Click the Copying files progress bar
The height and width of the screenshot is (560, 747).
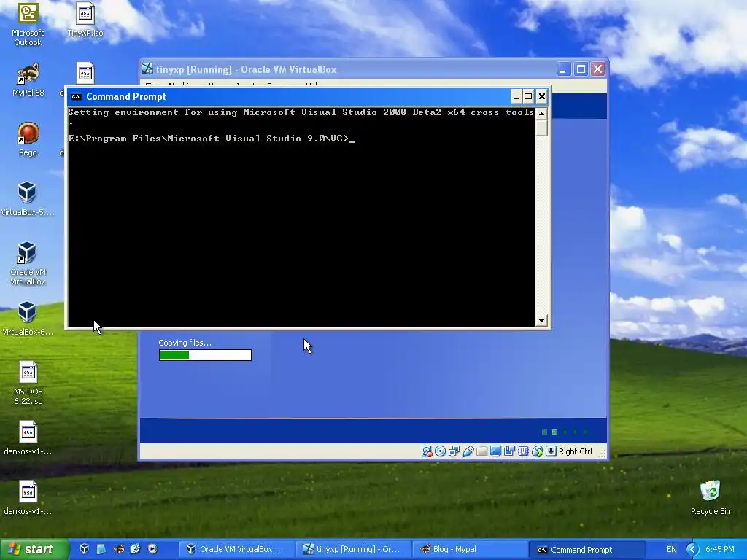pyautogui.click(x=205, y=355)
